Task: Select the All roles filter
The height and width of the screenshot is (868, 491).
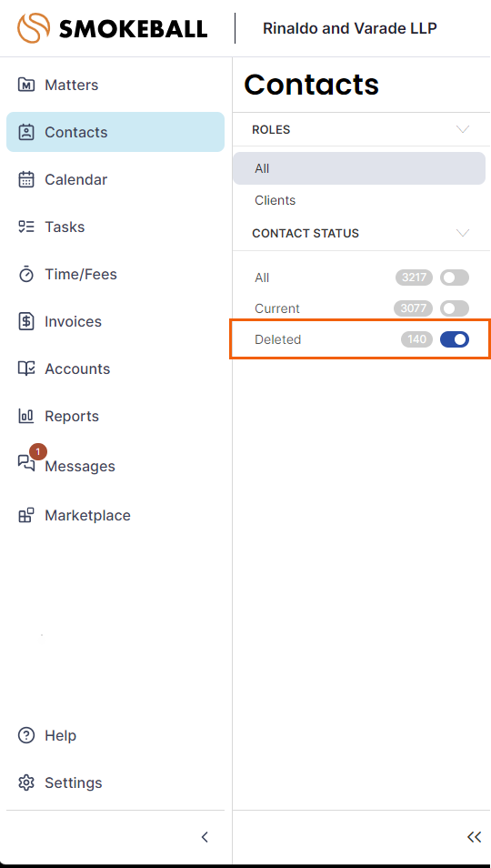Action: pyautogui.click(x=359, y=168)
